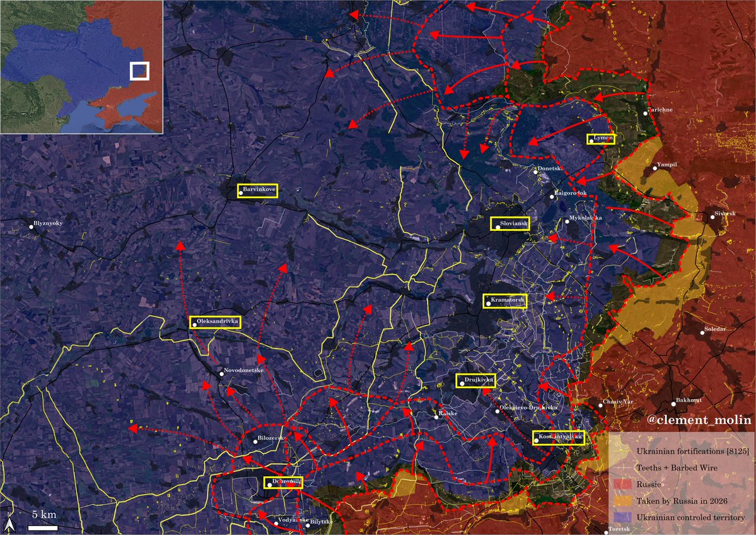Open the Ukraine overview inset map
The image size is (756, 535).
(81, 67)
